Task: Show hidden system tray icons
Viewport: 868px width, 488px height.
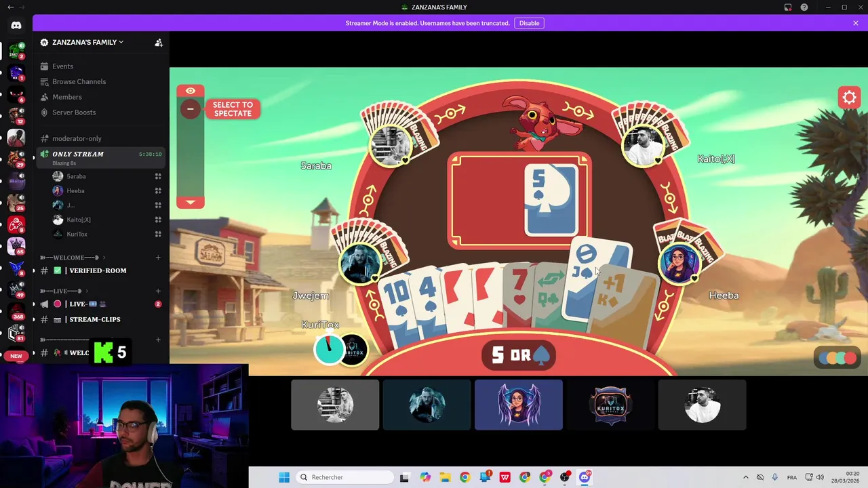Action: point(746,477)
